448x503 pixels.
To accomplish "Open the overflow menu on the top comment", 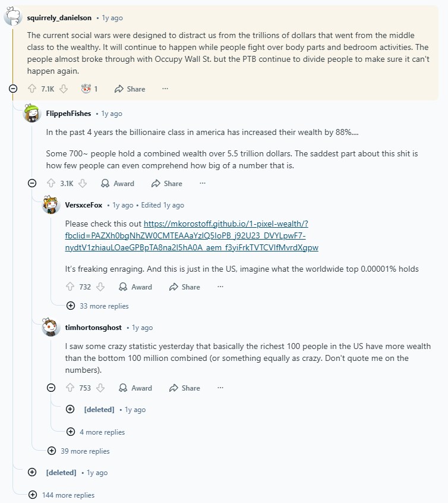I will click(x=165, y=89).
